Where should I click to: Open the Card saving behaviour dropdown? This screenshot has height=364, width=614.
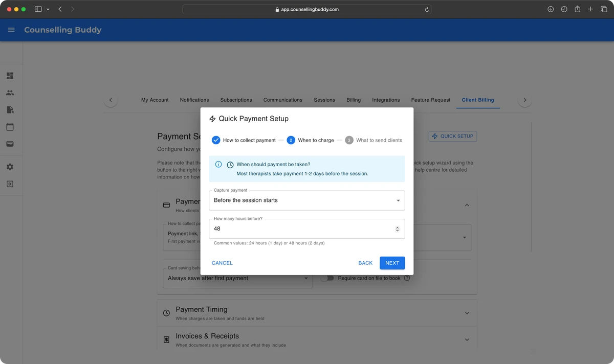tap(237, 279)
